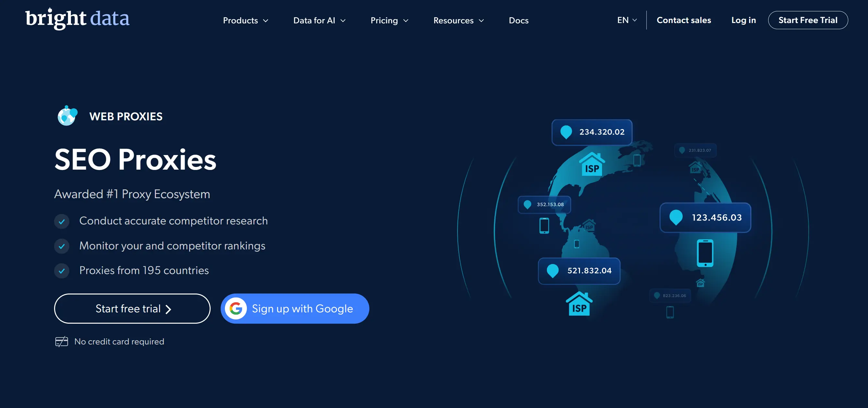Click the No credit card required text
This screenshot has width=868, height=408.
119,342
